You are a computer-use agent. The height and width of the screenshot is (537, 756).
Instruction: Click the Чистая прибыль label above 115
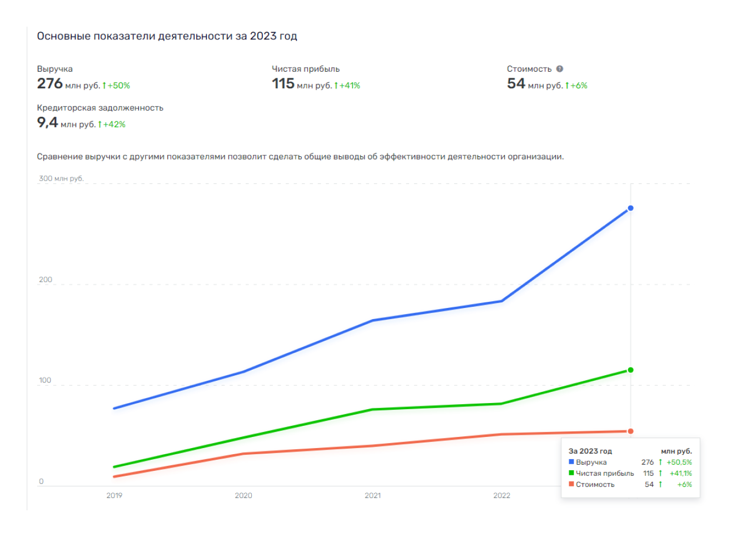click(306, 69)
